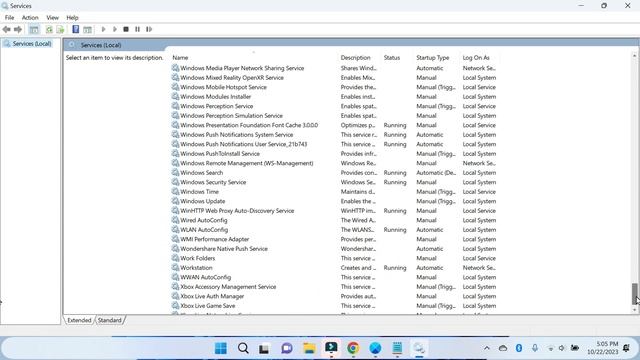640x360 pixels.
Task: Click the OneDrive cloud tray icon
Action: [503, 348]
